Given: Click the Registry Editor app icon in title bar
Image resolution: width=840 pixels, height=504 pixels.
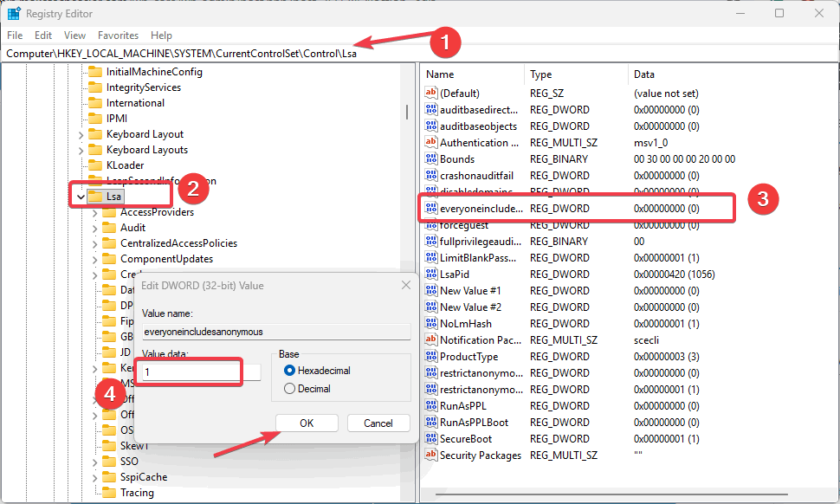Looking at the screenshot, I should [x=13, y=13].
